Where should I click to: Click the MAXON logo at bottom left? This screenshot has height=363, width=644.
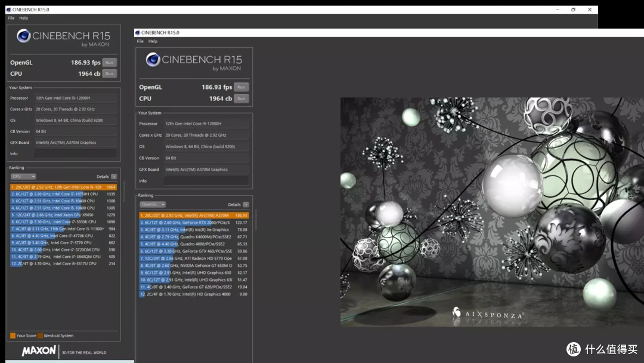(39, 351)
